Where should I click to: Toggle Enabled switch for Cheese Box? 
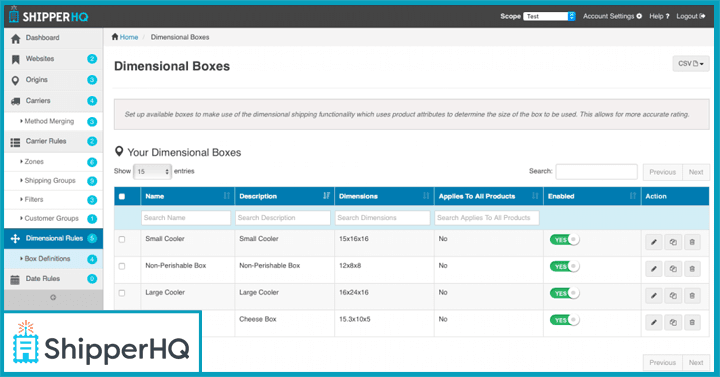pos(564,320)
